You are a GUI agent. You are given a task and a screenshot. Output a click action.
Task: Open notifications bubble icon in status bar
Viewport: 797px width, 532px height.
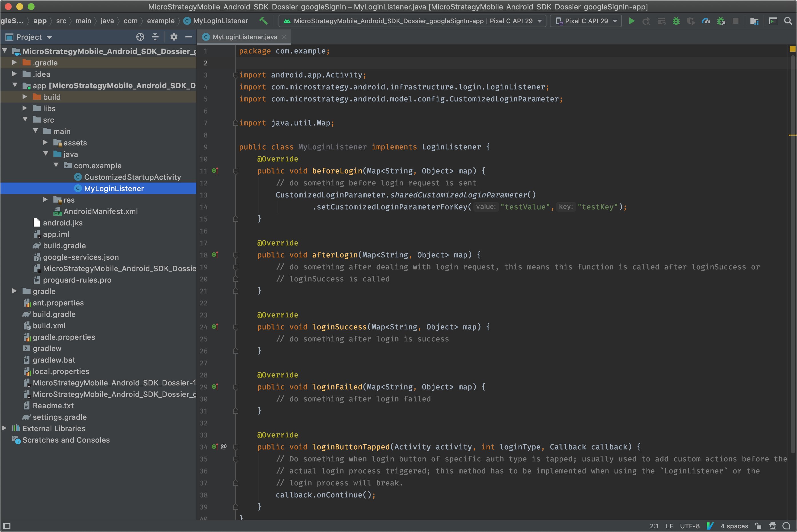[786, 526]
